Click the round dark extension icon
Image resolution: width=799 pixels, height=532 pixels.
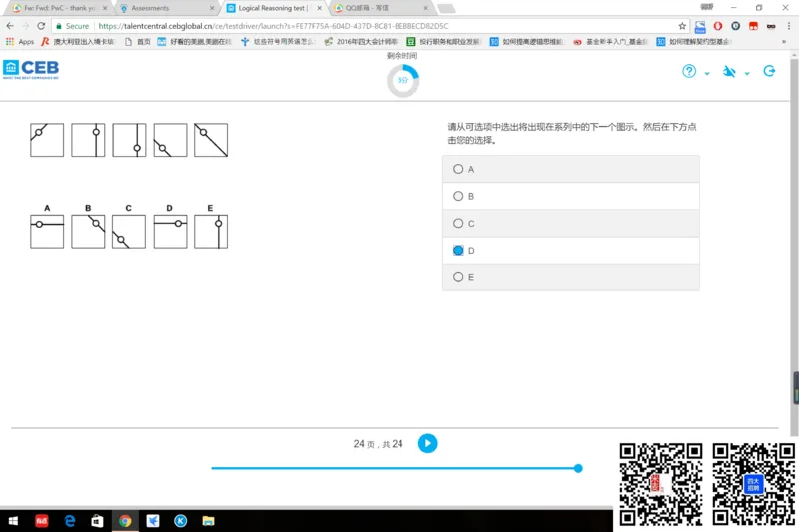[x=735, y=26]
